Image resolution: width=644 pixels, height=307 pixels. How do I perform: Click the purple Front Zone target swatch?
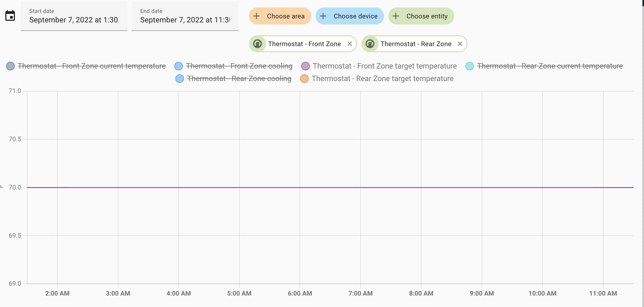[305, 66]
